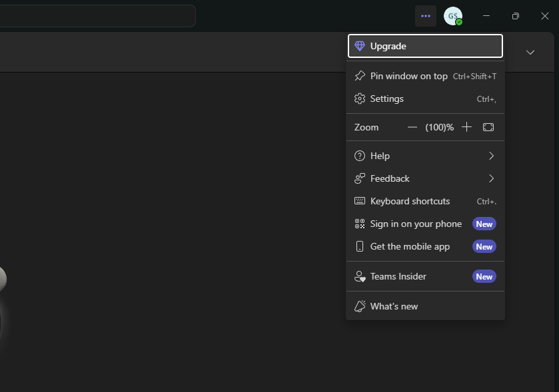Click the New badge beside Teams Insider

tap(484, 276)
